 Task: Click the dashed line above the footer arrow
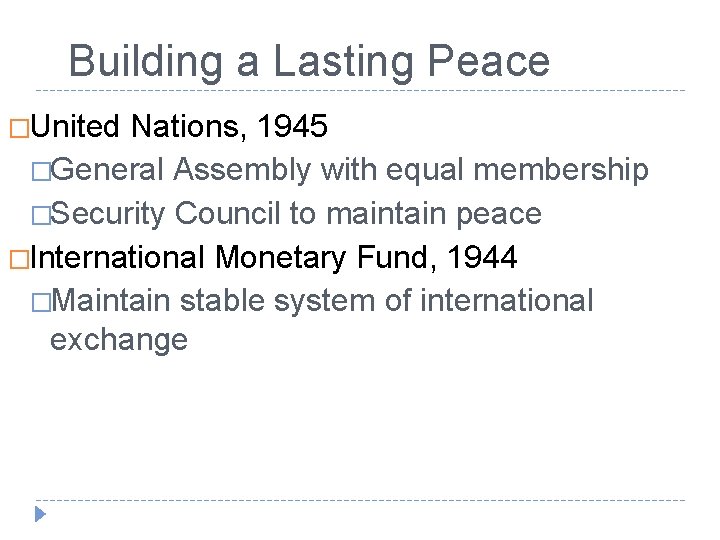360,500
